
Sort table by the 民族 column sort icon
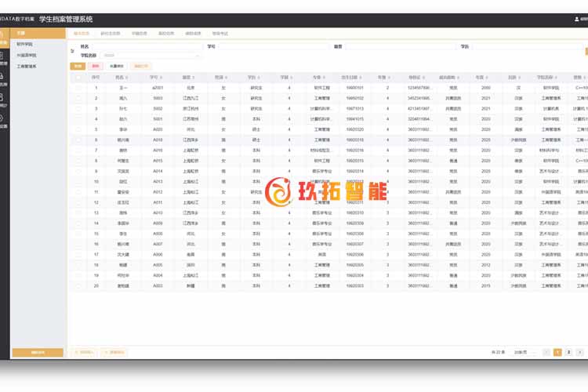pyautogui.click(x=520, y=78)
